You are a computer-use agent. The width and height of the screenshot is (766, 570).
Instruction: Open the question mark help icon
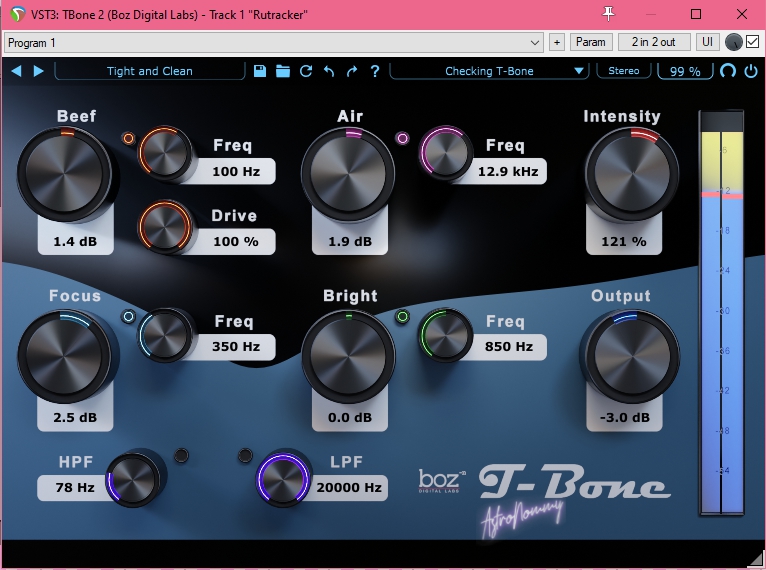coord(375,71)
